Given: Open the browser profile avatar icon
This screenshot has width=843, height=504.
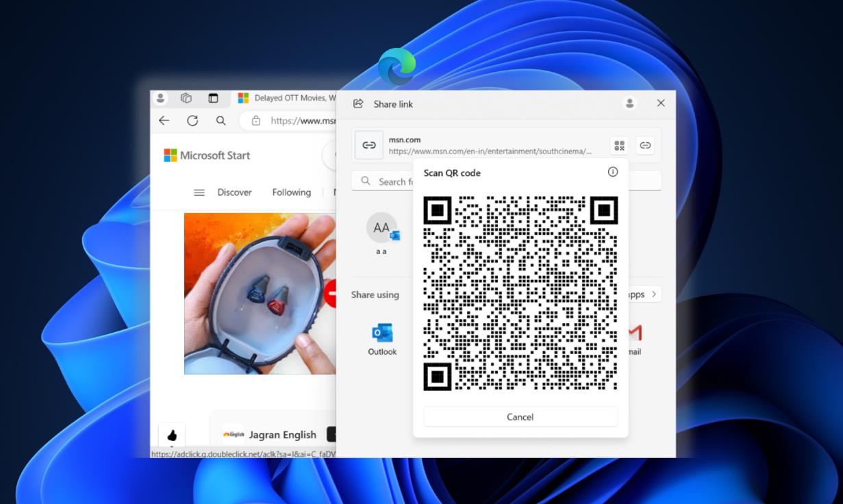Looking at the screenshot, I should point(160,98).
